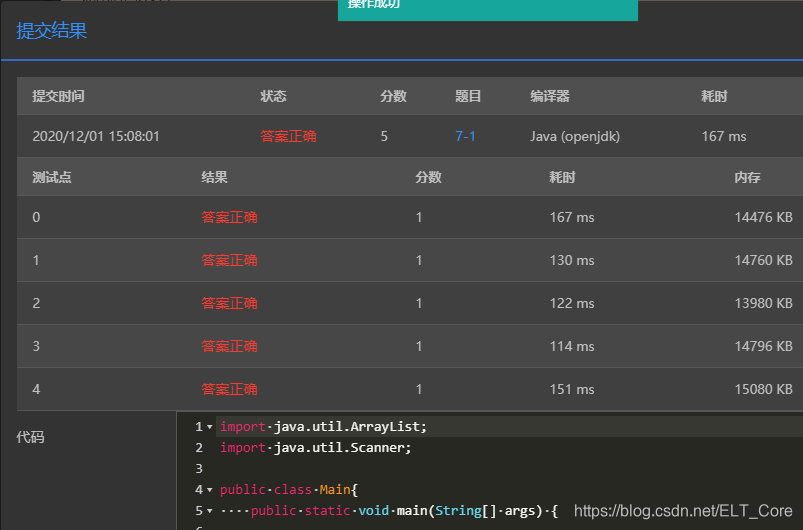Click 答案正确 result for test point 1
This screenshot has width=803, height=530.
click(x=229, y=260)
